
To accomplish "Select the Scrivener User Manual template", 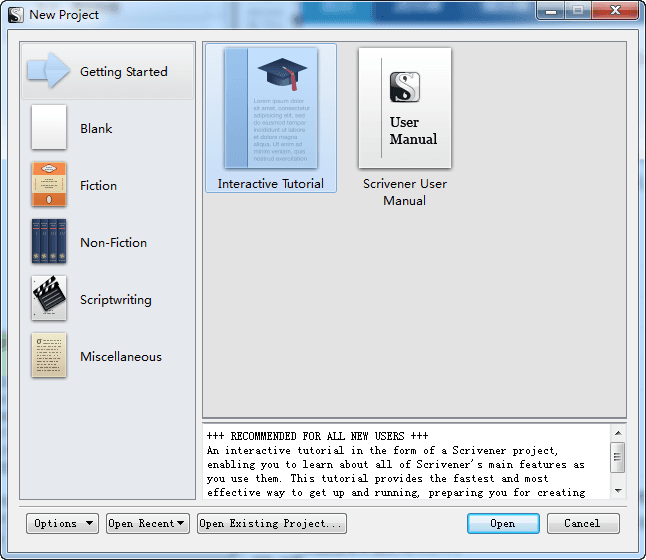I will tap(405, 109).
